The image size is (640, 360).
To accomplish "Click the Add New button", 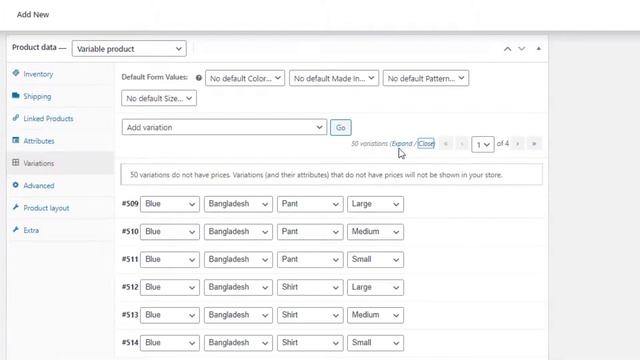I will tap(33, 14).
